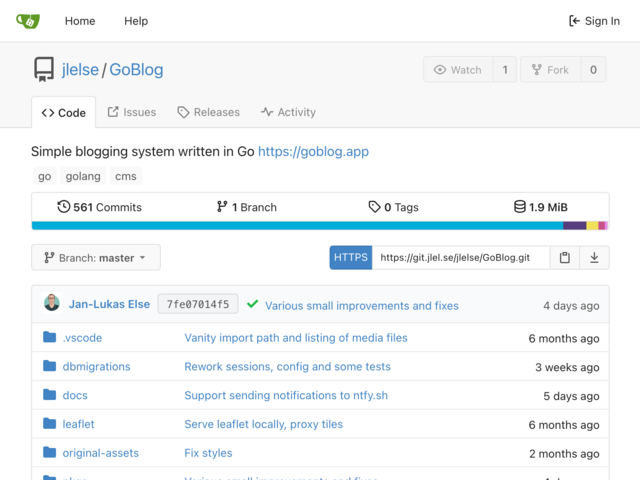The height and width of the screenshot is (480, 640).
Task: Expand the Branch: master dropdown
Action: (x=96, y=258)
